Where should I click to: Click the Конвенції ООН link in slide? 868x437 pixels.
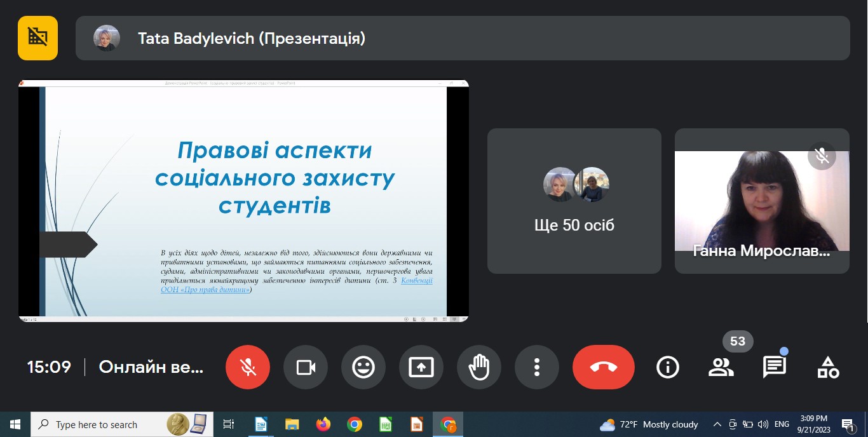[x=417, y=280]
